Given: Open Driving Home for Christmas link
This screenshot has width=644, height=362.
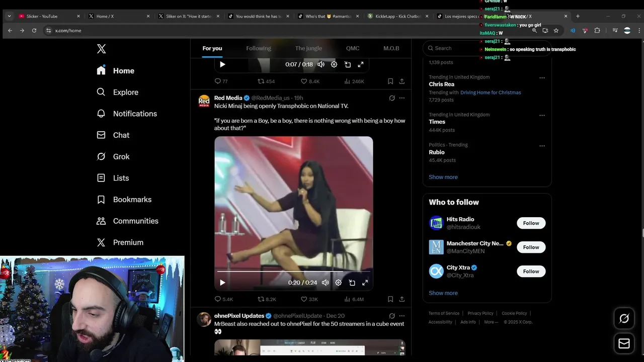Looking at the screenshot, I should [491, 93].
